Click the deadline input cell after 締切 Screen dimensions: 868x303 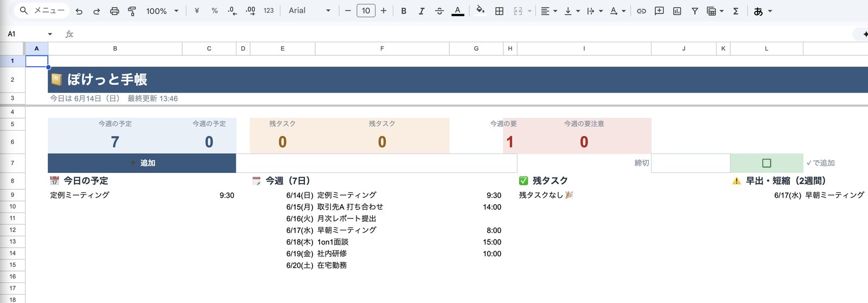tap(691, 163)
